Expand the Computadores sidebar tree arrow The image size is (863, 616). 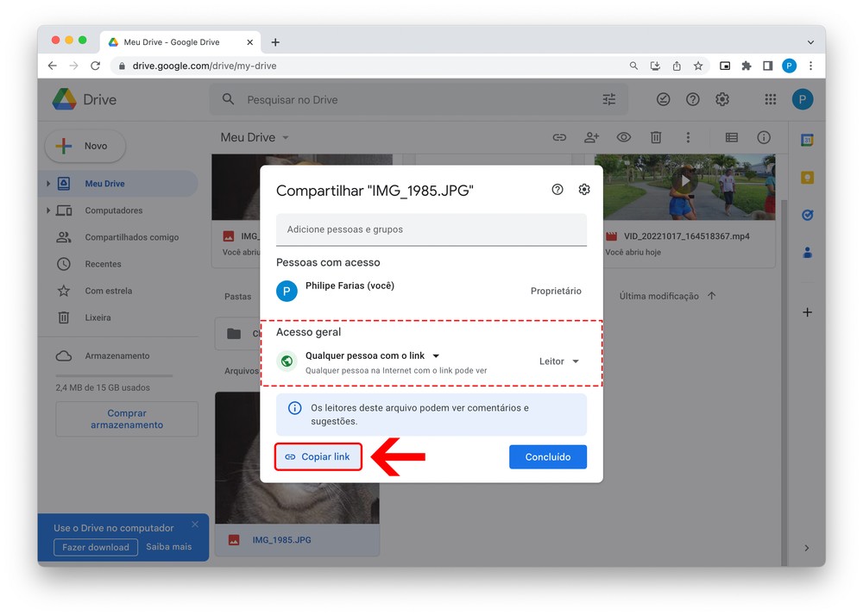click(47, 211)
